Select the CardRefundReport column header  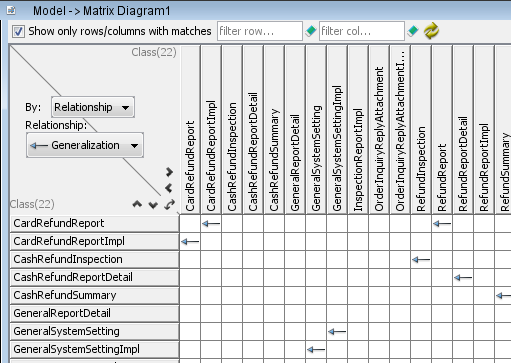point(190,130)
